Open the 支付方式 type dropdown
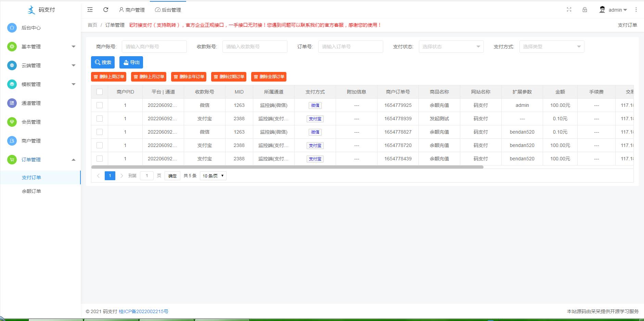The width and height of the screenshot is (644, 321). coord(551,47)
